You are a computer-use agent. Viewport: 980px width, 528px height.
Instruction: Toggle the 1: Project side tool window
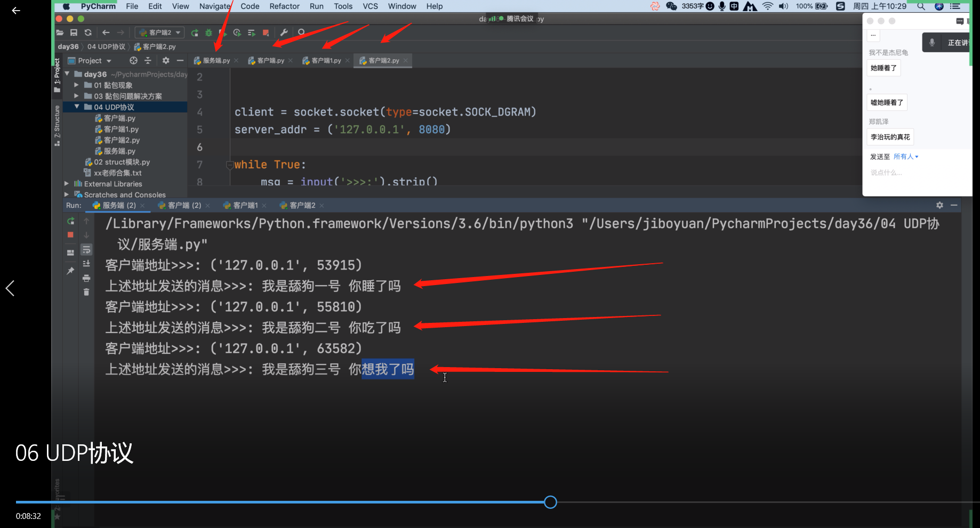tap(57, 75)
